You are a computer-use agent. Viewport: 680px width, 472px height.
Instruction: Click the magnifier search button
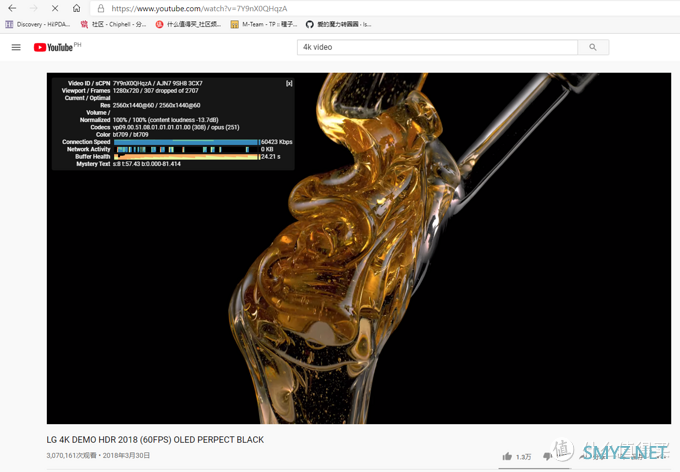click(x=593, y=47)
